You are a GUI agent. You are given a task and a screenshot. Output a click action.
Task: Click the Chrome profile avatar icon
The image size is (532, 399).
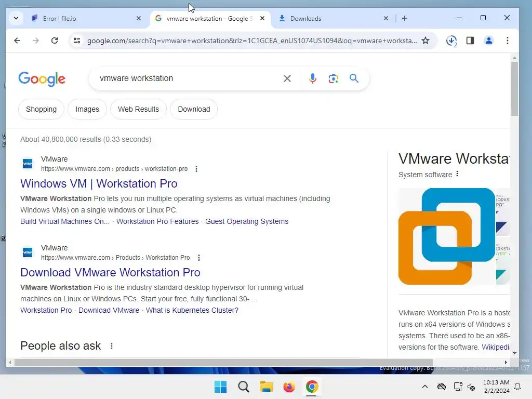point(488,41)
